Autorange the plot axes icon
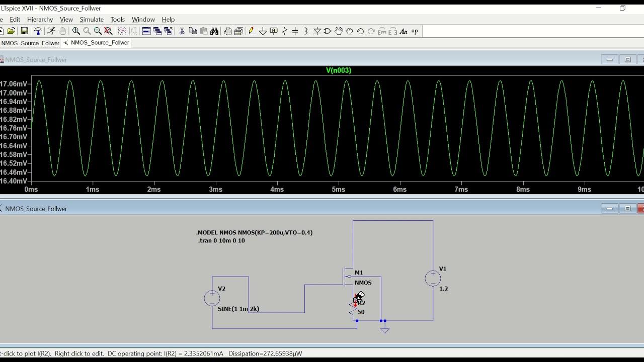 click(122, 31)
